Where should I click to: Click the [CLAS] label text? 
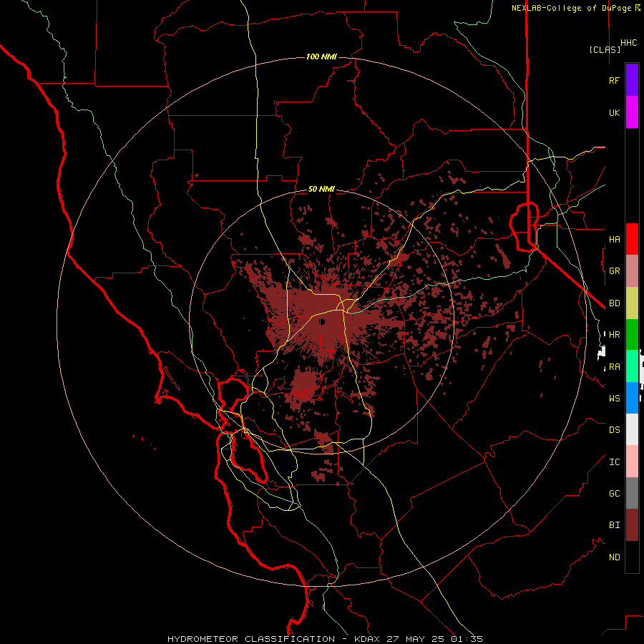pos(605,49)
